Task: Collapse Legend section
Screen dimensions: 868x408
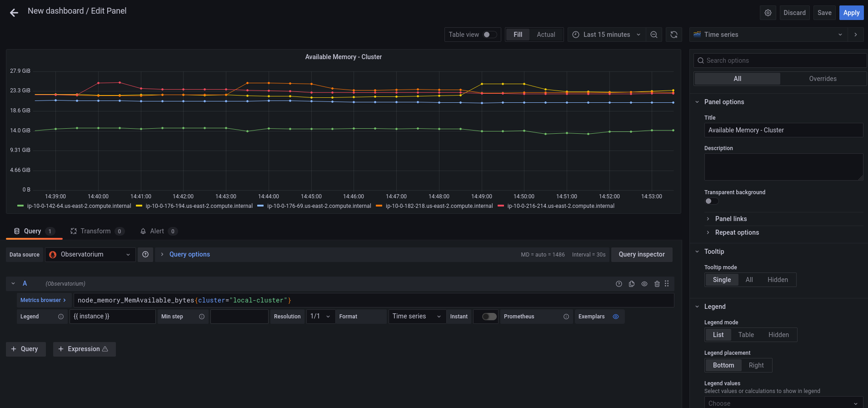Action: pos(715,307)
